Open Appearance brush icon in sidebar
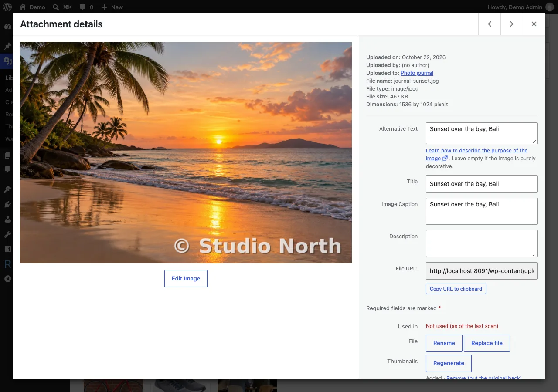Screen dimensions: 558x392 [x=7, y=189]
